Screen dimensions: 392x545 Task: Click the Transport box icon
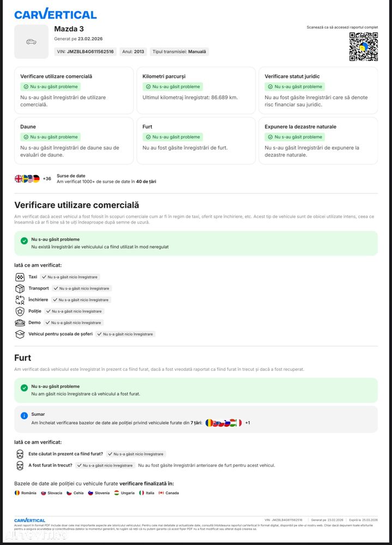click(20, 289)
